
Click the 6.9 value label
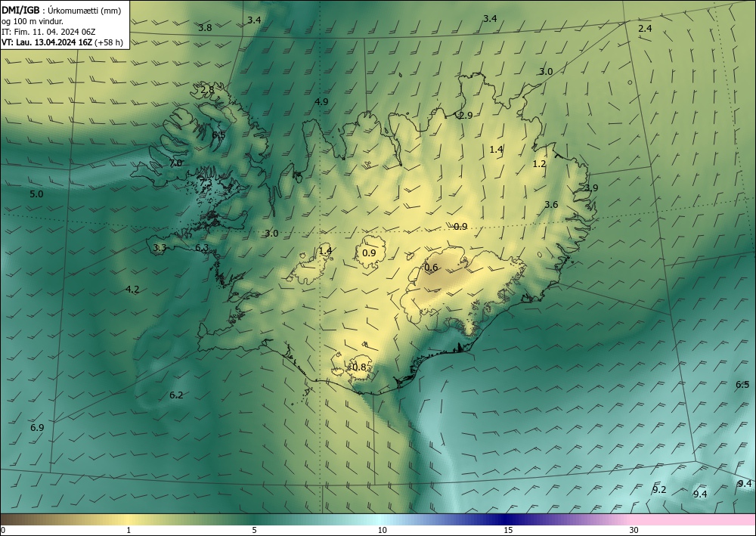37,428
